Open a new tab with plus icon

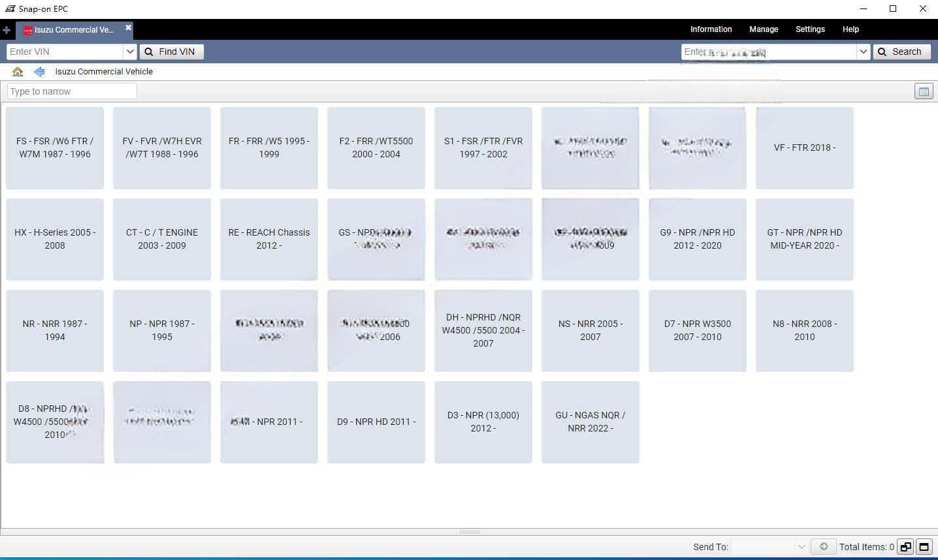click(7, 30)
